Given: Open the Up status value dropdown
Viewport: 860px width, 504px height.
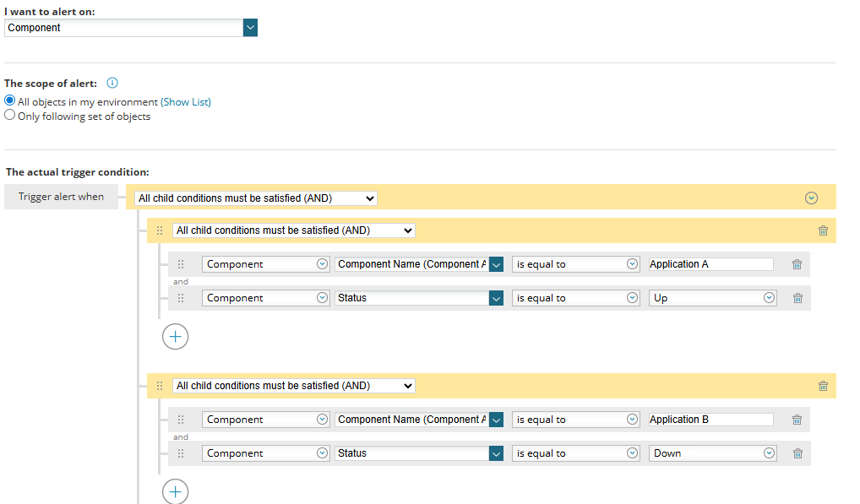Looking at the screenshot, I should click(x=712, y=298).
